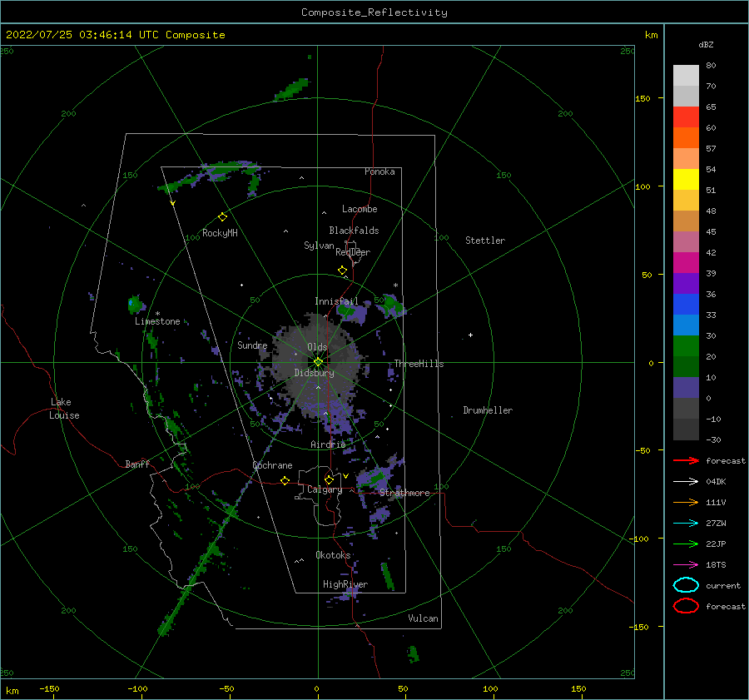Click the Strathmore label
The image size is (749, 700).
point(404,493)
